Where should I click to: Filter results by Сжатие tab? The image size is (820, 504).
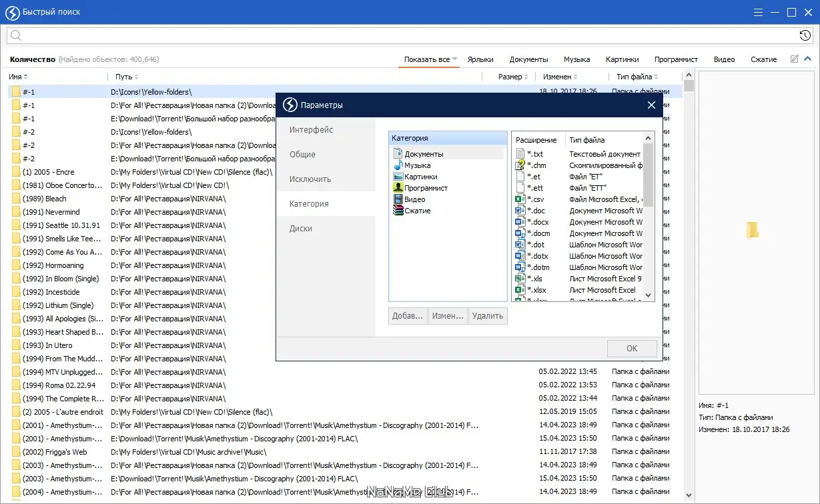tap(763, 59)
